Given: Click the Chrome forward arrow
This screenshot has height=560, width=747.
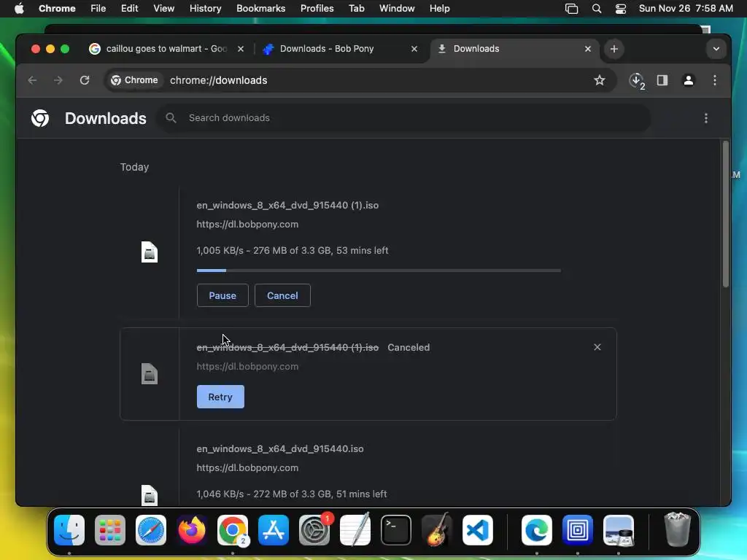Looking at the screenshot, I should point(58,80).
